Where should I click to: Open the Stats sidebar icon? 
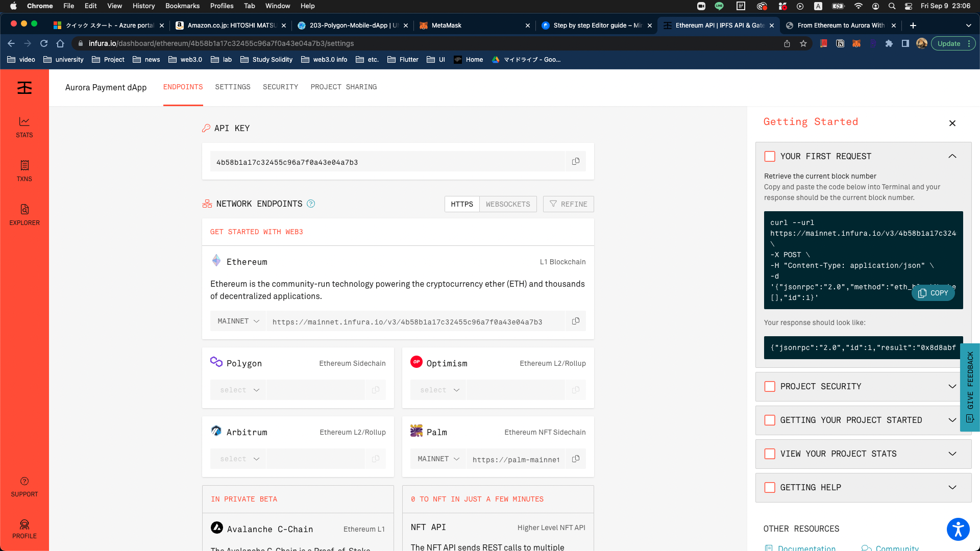coord(24,127)
